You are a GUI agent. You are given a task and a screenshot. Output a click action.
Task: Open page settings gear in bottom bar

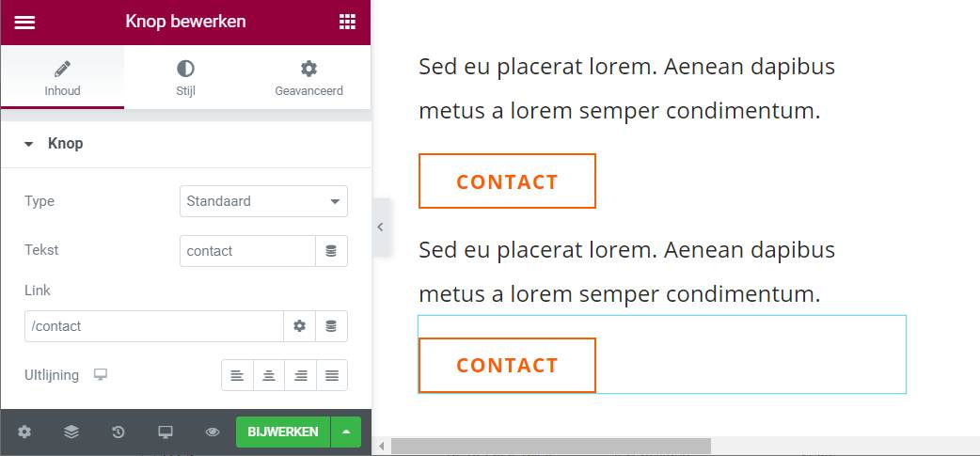pos(24,432)
